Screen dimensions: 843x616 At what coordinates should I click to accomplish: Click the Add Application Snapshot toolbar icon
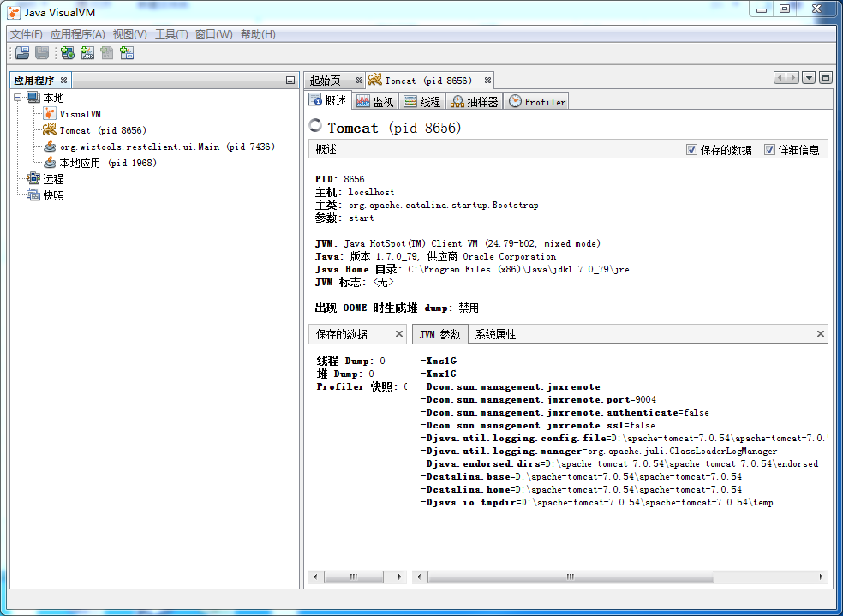coord(127,52)
